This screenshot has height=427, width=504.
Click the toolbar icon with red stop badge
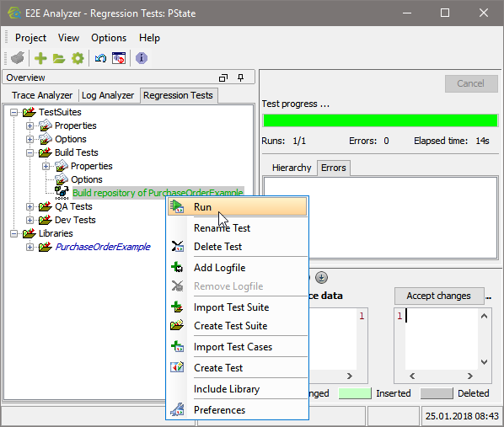coord(119,58)
